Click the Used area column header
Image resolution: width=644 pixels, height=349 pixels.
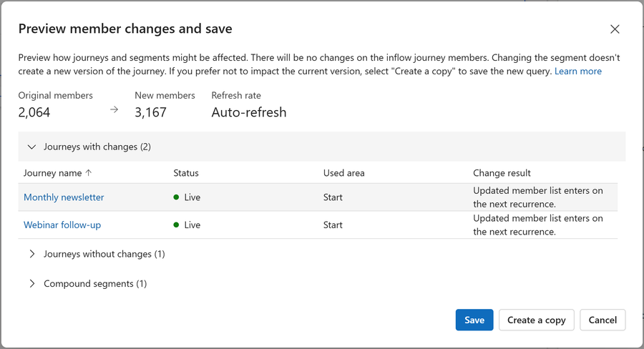[x=343, y=173]
